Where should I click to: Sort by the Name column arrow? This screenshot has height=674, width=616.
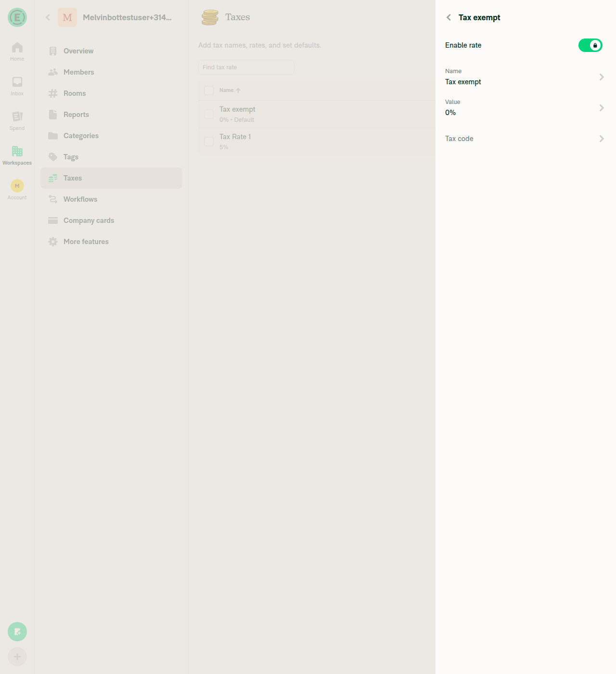pos(238,91)
